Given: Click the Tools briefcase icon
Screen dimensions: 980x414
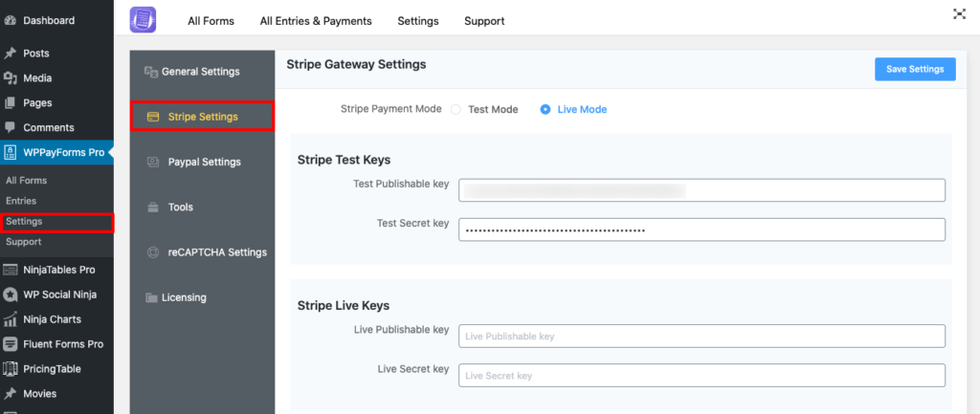Looking at the screenshot, I should point(152,207).
